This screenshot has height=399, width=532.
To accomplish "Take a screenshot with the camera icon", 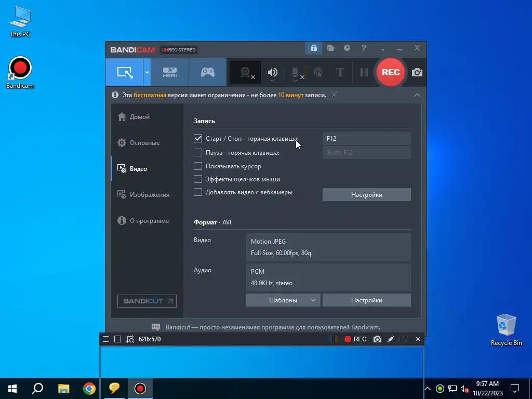I will 417,73.
